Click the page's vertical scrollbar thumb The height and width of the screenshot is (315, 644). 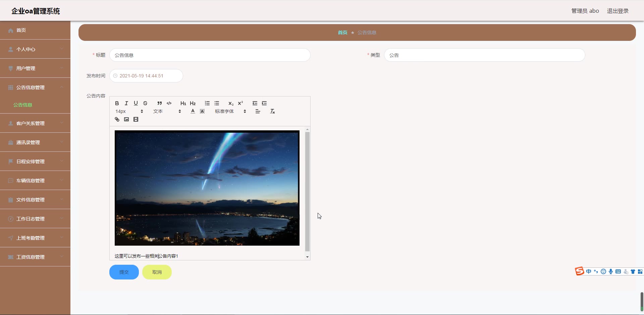click(642, 302)
